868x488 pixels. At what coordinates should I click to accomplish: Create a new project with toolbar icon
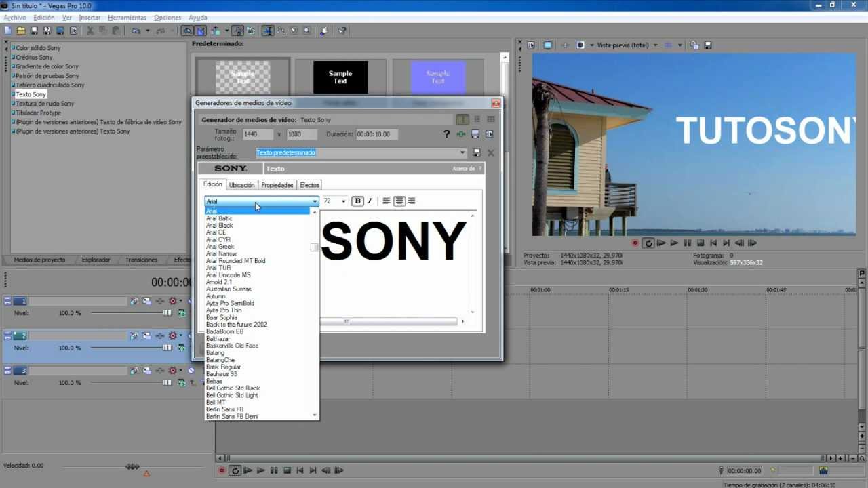point(8,30)
